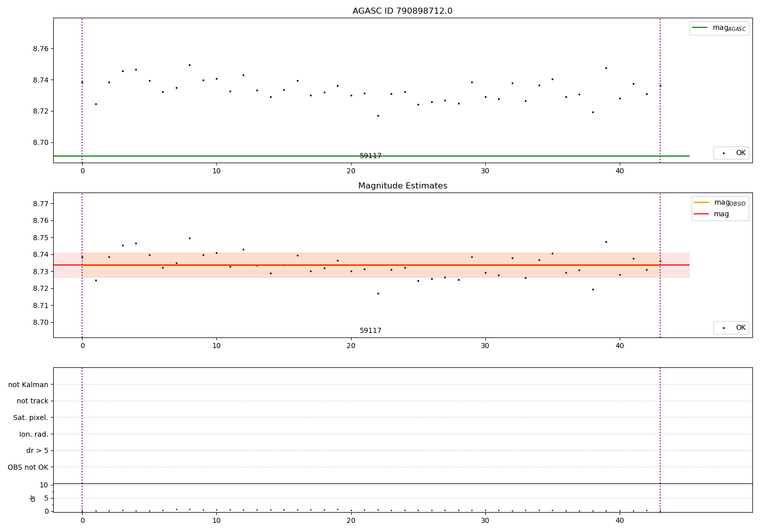Click the 'Sat. pixel.' axis label
Screen dimensions: 760x532
(30, 417)
